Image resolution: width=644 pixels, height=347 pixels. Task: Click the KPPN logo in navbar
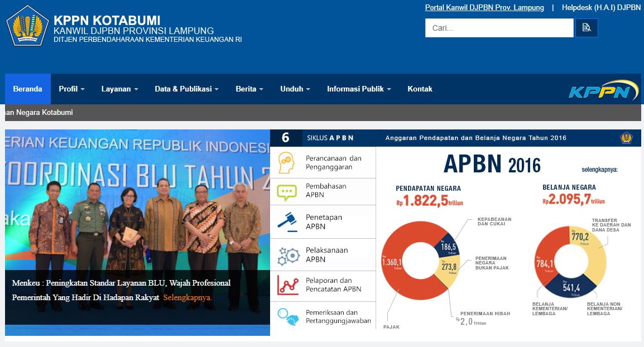coord(603,90)
